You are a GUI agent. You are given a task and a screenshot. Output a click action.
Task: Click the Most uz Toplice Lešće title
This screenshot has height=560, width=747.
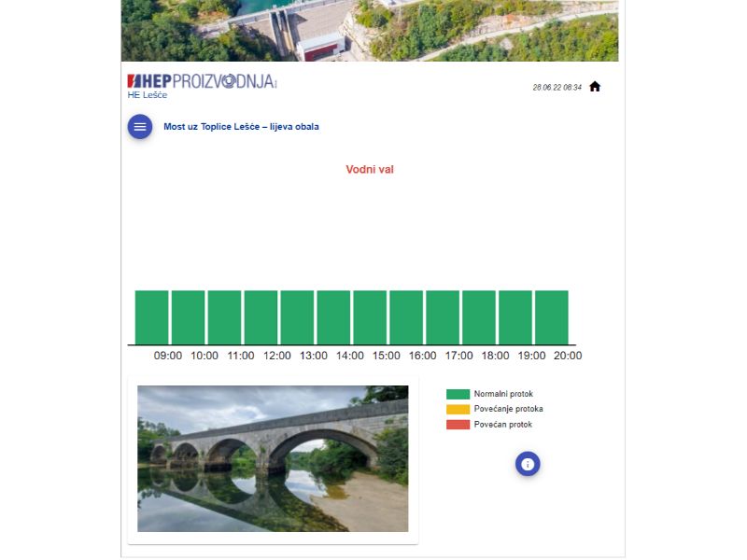(241, 127)
